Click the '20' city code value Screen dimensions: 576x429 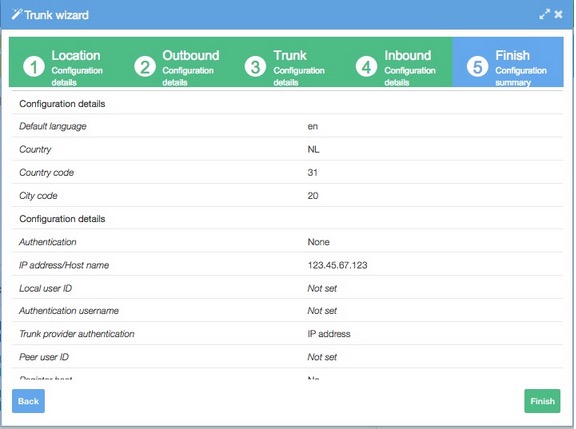pyautogui.click(x=313, y=196)
